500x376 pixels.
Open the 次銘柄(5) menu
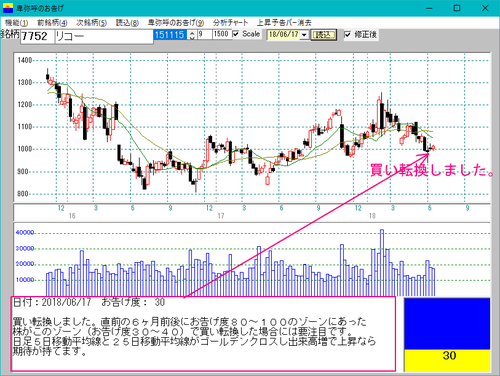coord(91,23)
